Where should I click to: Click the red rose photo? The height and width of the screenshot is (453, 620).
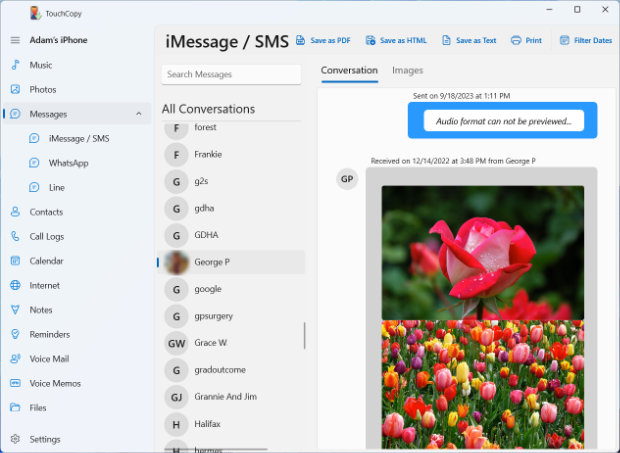click(482, 253)
